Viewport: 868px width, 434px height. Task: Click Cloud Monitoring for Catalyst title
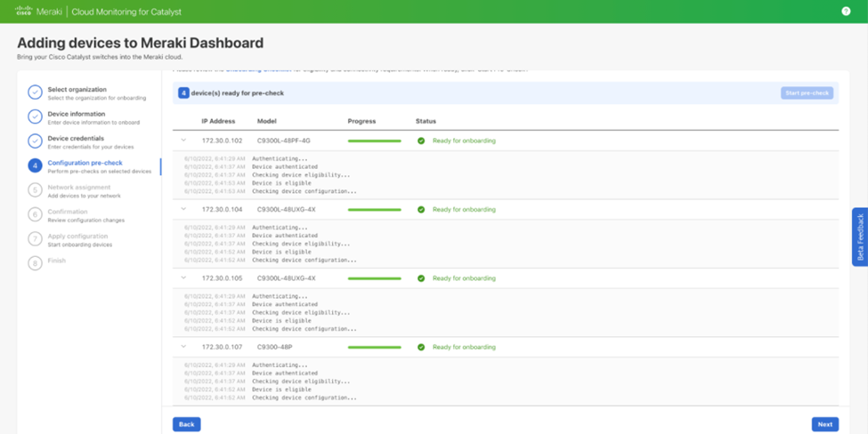point(126,12)
